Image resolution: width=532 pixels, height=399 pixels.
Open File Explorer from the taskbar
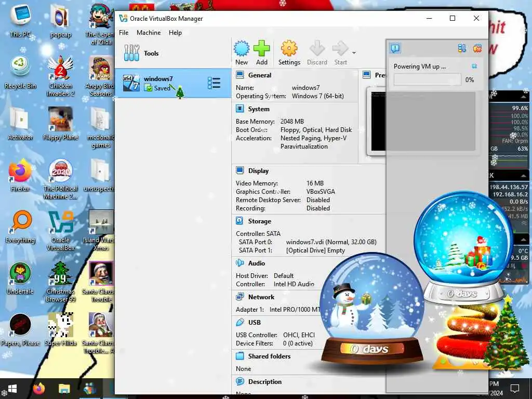[x=64, y=389]
